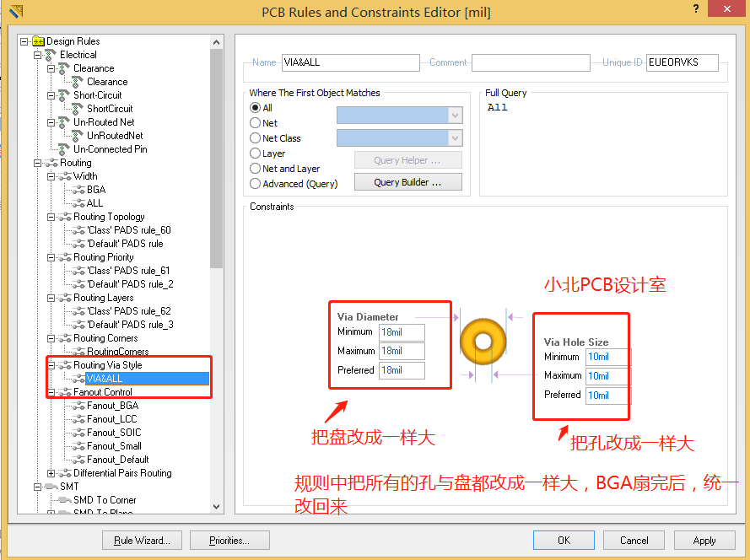Click the Routing category icon
The image size is (750, 560).
pos(51,163)
